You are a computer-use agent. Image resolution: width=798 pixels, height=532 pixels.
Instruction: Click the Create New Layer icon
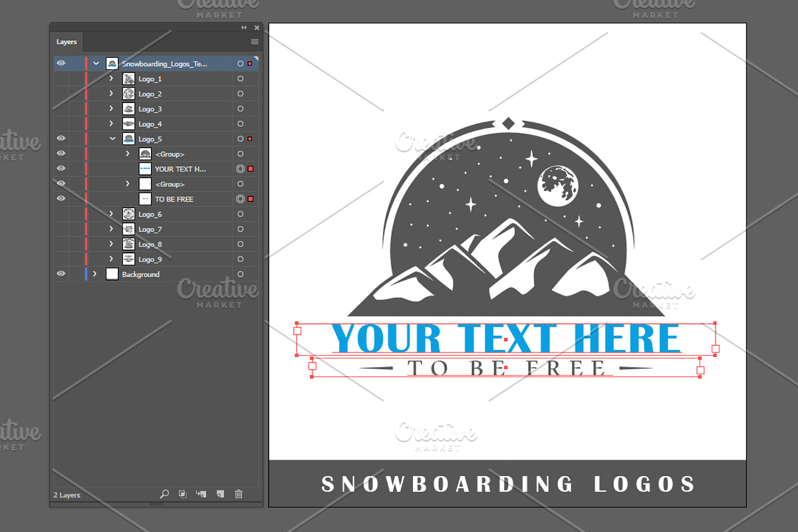click(x=220, y=494)
